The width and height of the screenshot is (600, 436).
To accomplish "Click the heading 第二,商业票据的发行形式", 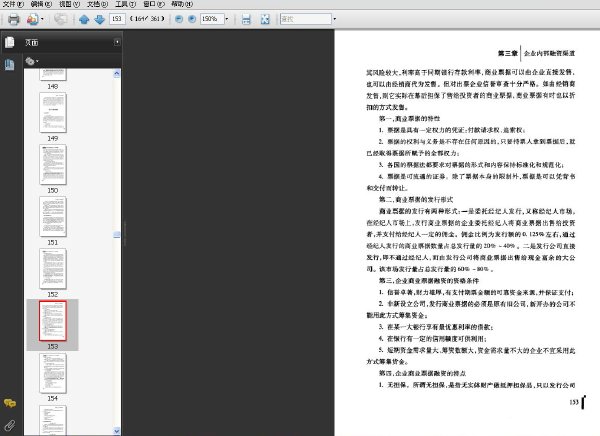I will pos(416,199).
